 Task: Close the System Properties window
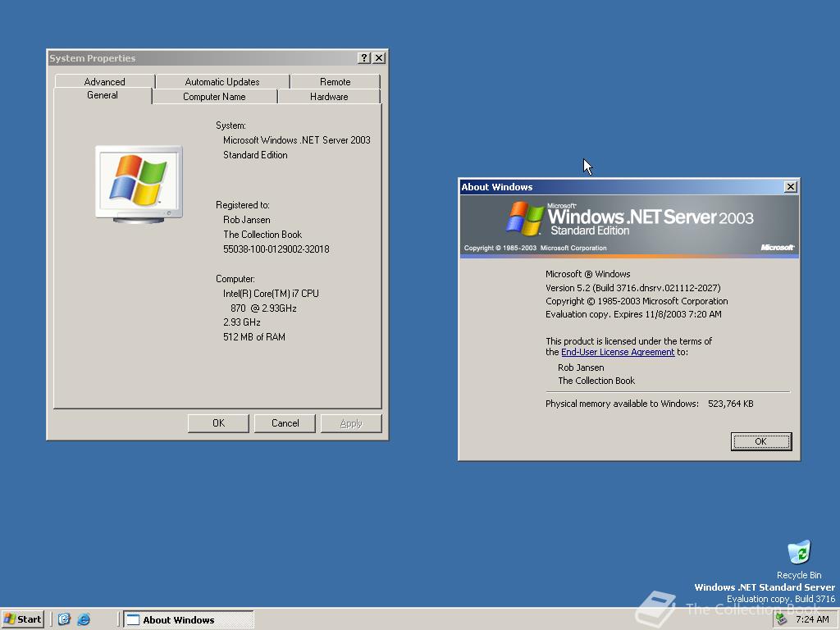coord(379,58)
